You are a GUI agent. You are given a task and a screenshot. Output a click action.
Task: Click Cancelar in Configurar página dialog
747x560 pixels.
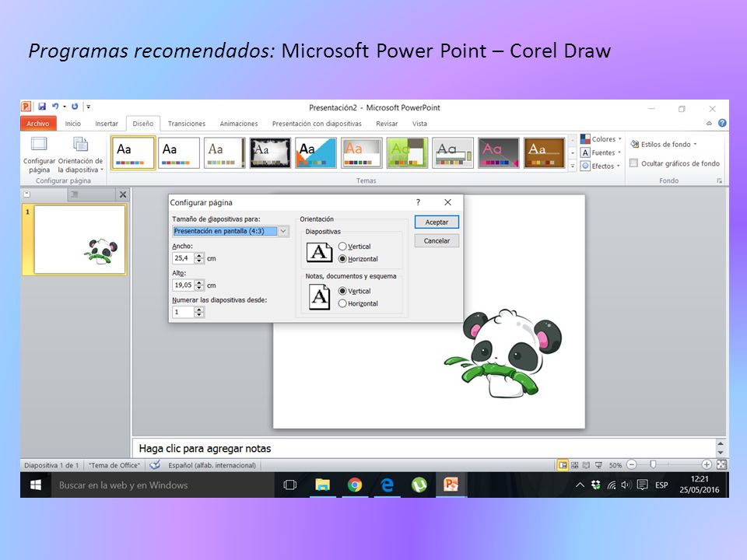437,240
